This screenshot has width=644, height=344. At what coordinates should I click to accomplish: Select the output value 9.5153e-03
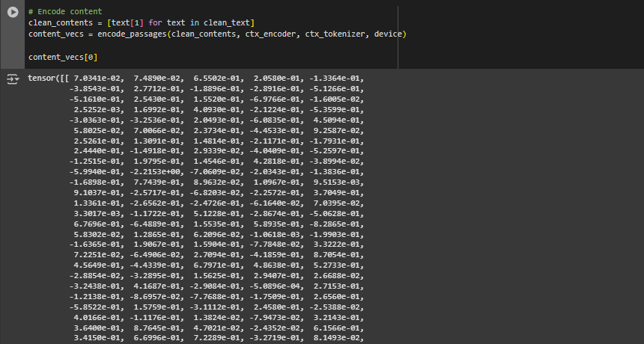(338, 182)
